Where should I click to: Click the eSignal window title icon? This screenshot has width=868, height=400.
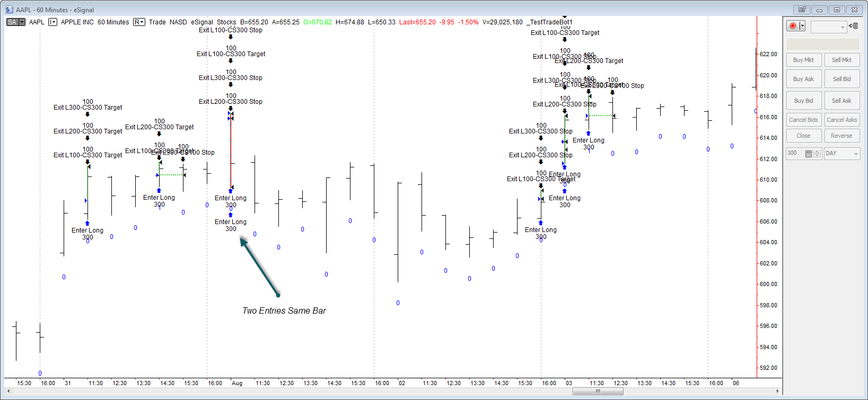tap(9, 10)
